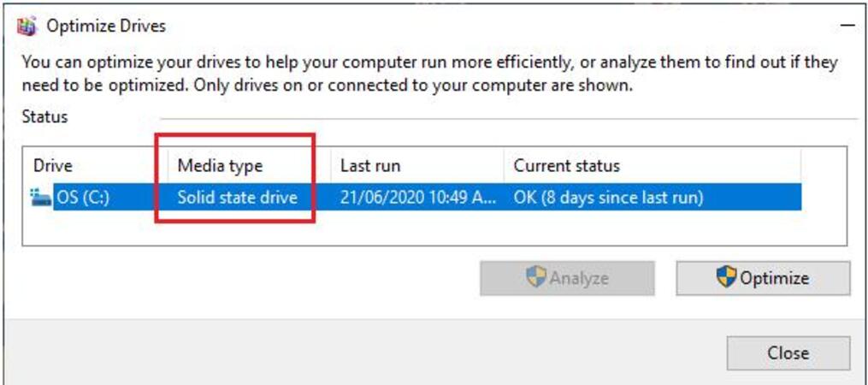Click the OS (C:) drive icon
Image resolution: width=868 pixels, height=385 pixels.
coord(42,198)
